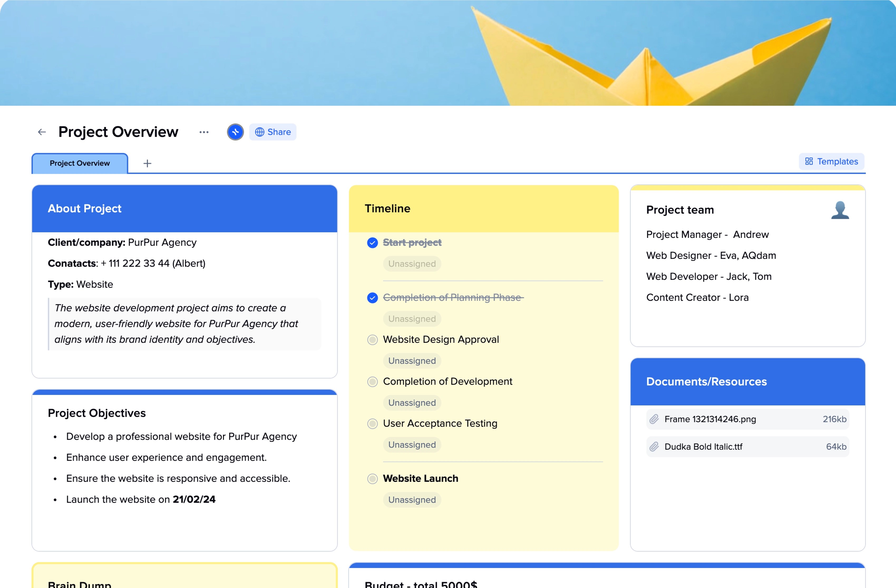Mark Website Launch as complete
The image size is (896, 588).
pyautogui.click(x=372, y=479)
